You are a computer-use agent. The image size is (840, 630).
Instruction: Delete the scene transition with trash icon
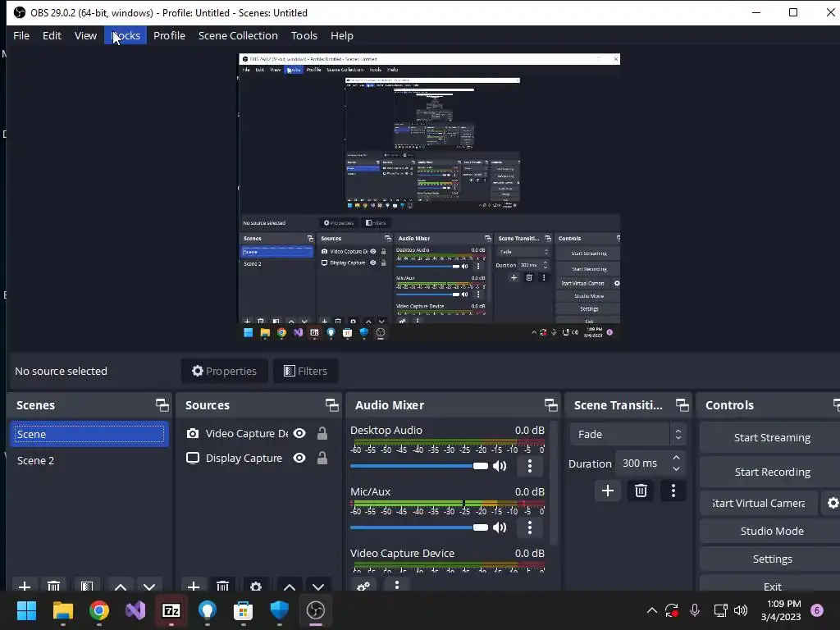[641, 491]
